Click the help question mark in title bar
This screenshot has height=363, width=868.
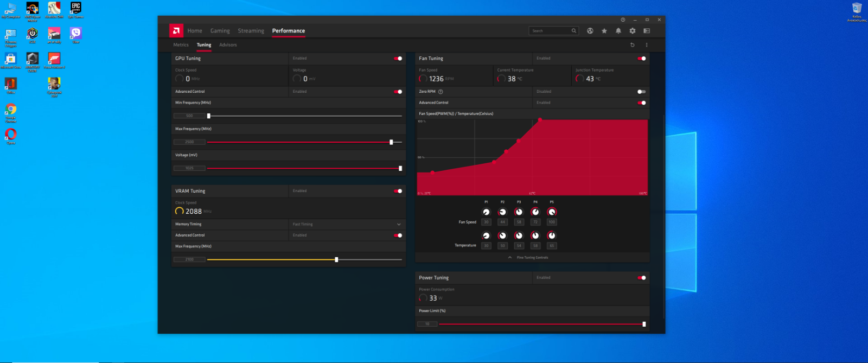pos(623,20)
